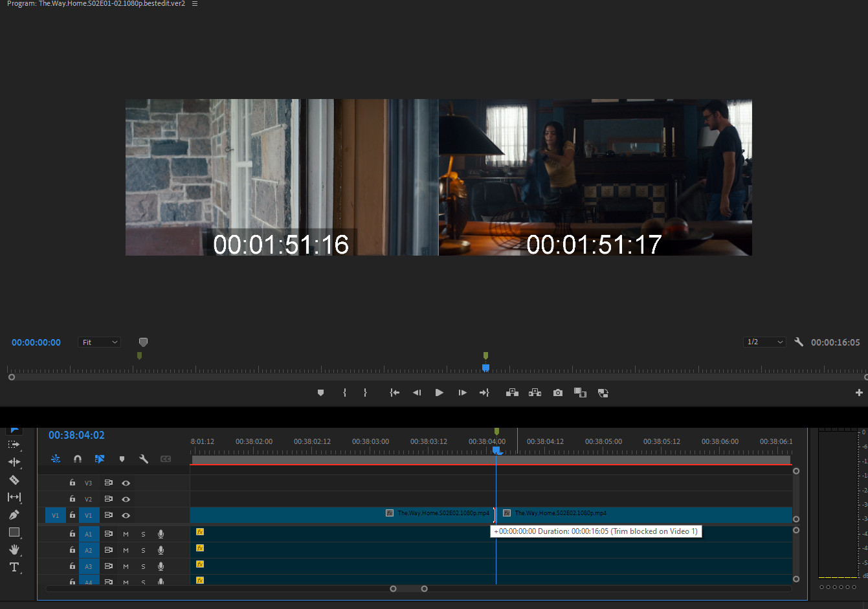
Task: Select the Program monitor panel title tab
Action: click(96, 4)
